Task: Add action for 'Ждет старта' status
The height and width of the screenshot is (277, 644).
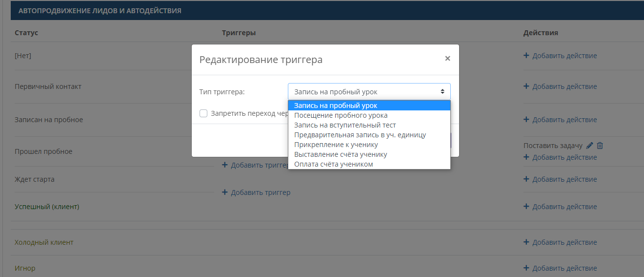Action: tap(560, 179)
